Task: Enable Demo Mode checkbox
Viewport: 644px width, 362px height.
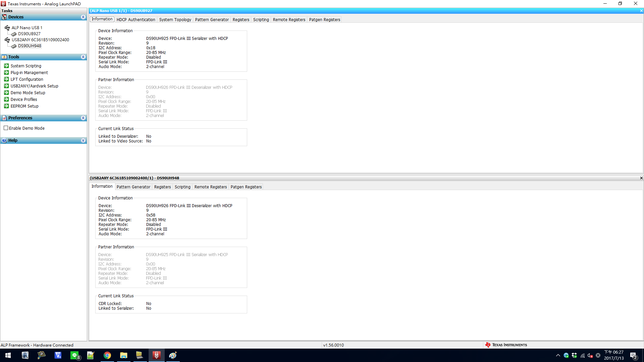Action: [6, 128]
